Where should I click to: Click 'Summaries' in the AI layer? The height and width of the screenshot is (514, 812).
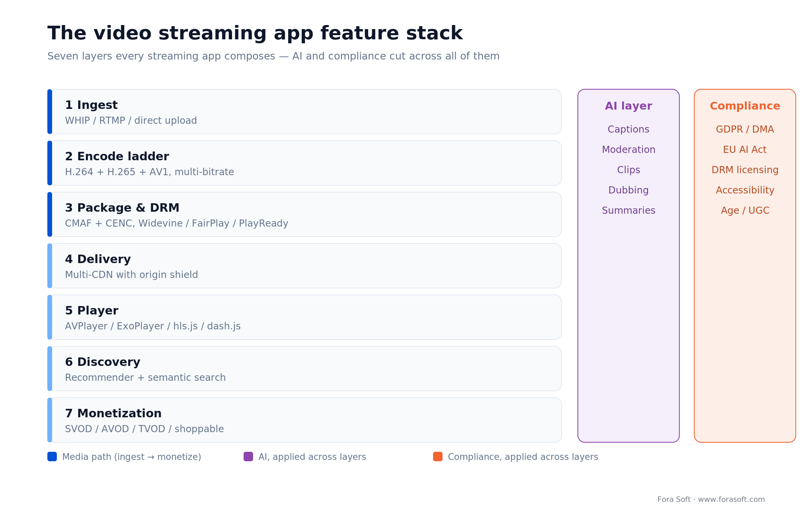point(629,211)
